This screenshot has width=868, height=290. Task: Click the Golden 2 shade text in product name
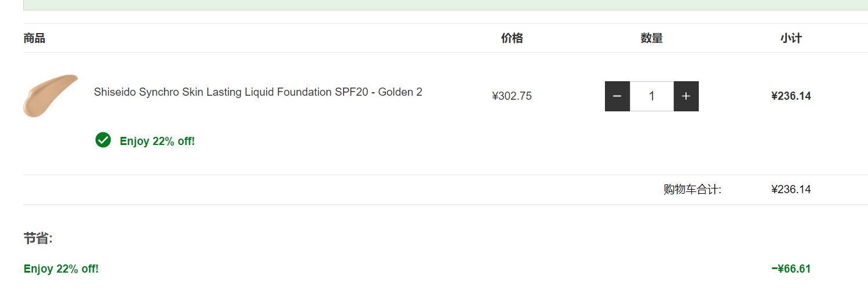tap(400, 92)
